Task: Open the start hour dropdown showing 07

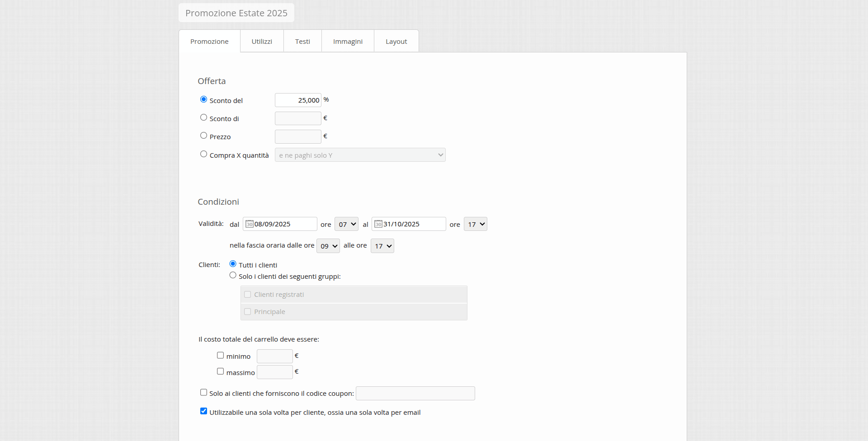Action: pos(346,224)
